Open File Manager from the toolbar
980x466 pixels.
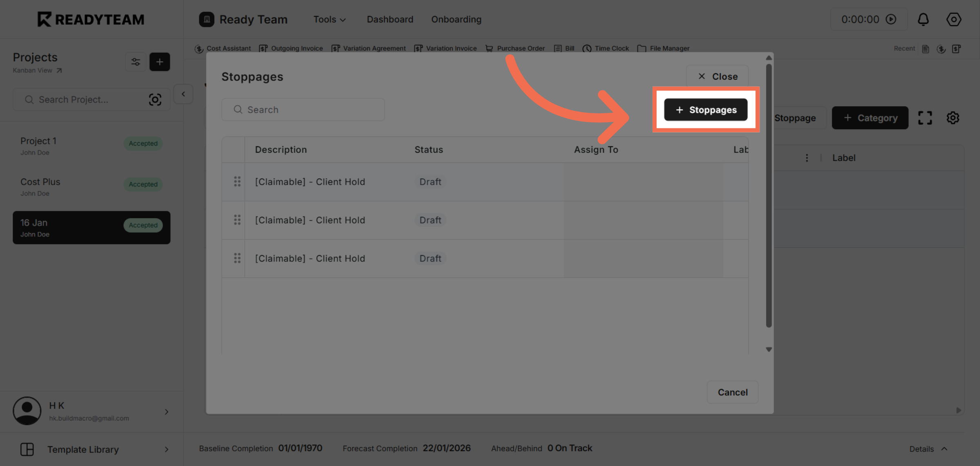click(664, 48)
